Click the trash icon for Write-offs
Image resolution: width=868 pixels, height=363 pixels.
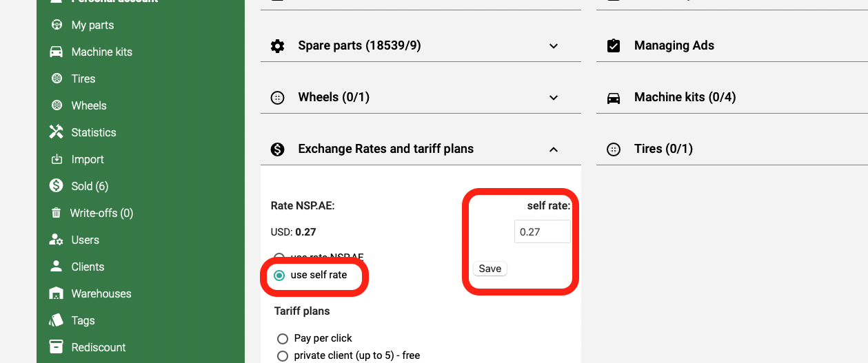click(x=57, y=213)
